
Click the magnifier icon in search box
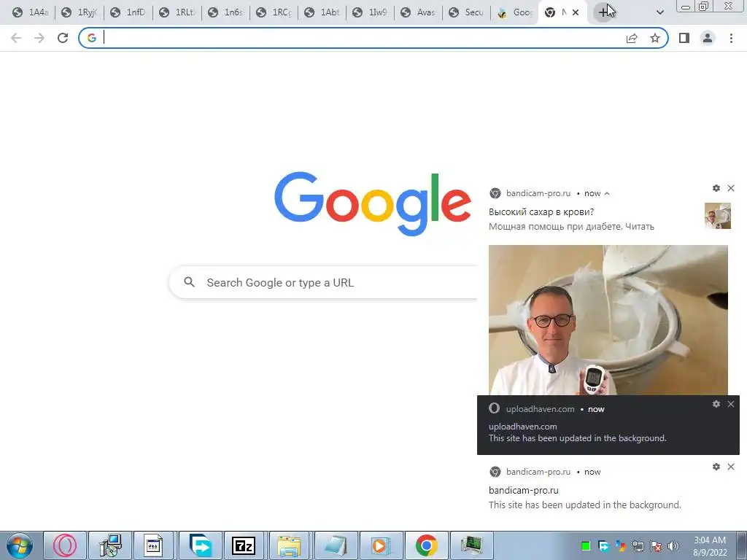tap(189, 282)
